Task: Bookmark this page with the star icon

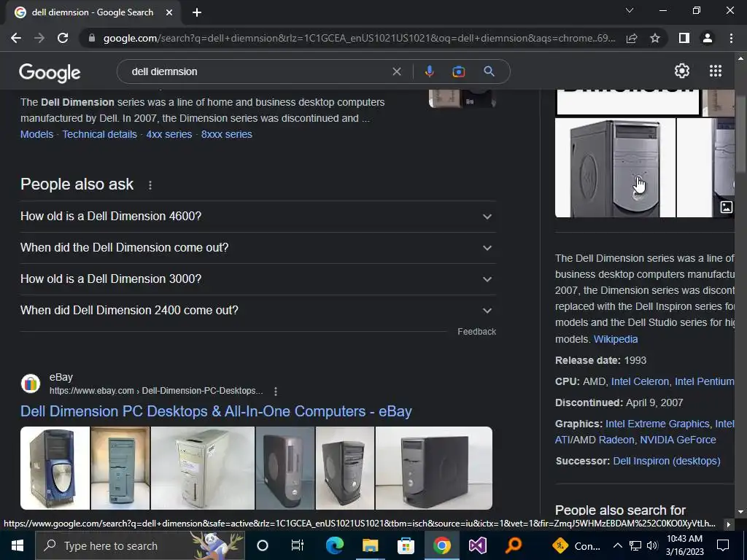Action: click(x=655, y=38)
